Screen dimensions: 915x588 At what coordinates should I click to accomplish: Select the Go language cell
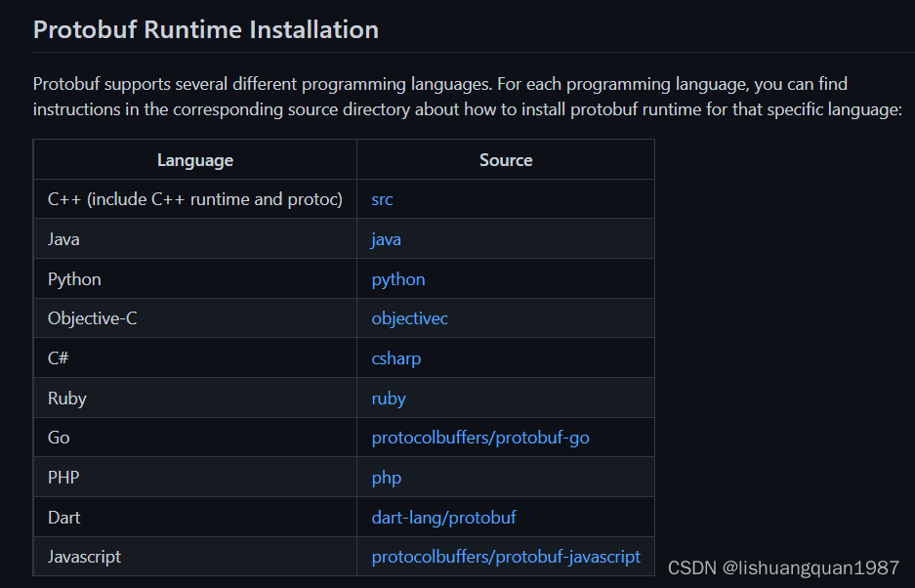59,438
